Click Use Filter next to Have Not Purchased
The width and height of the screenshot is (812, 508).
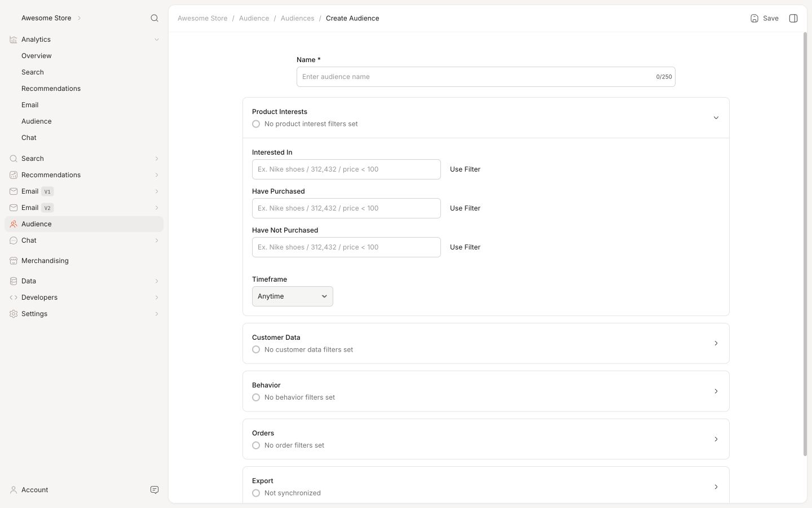pyautogui.click(x=465, y=247)
